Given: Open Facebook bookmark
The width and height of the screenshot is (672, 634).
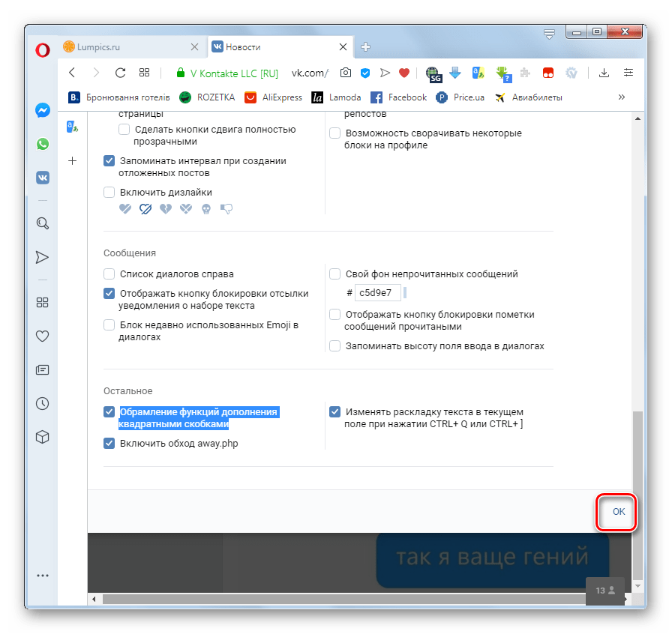Looking at the screenshot, I should tap(399, 97).
